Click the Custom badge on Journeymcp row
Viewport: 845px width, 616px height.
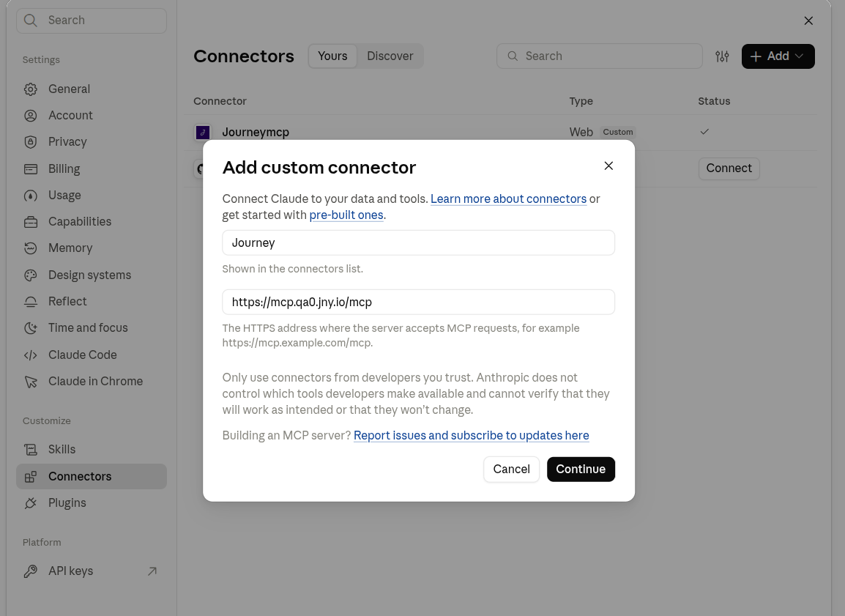pyautogui.click(x=617, y=132)
